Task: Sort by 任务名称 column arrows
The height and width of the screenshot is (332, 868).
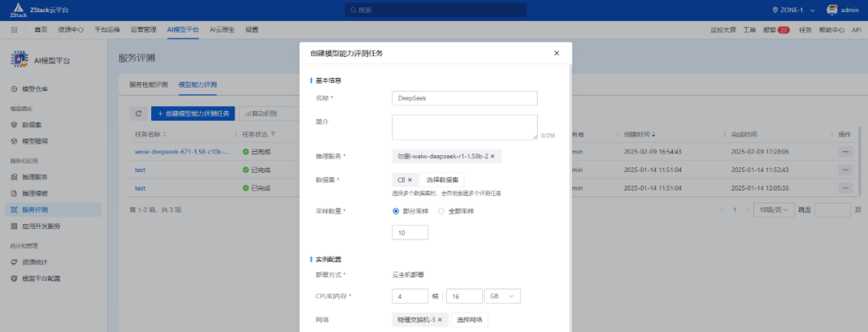Action: pos(164,134)
